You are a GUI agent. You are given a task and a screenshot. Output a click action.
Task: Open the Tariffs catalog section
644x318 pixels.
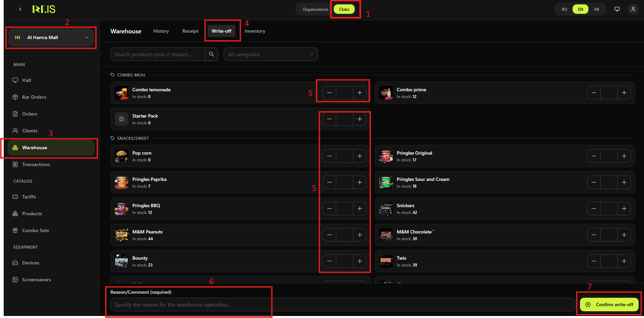click(x=29, y=197)
